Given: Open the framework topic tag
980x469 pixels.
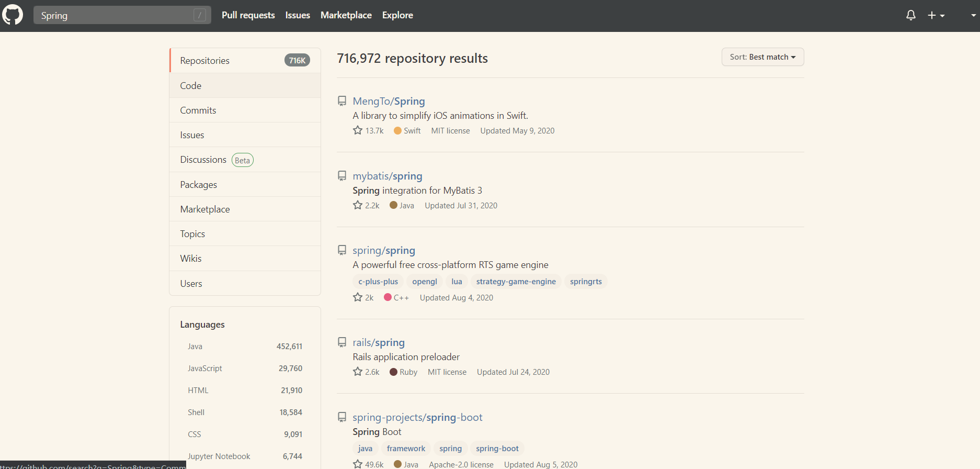Looking at the screenshot, I should (x=406, y=449).
